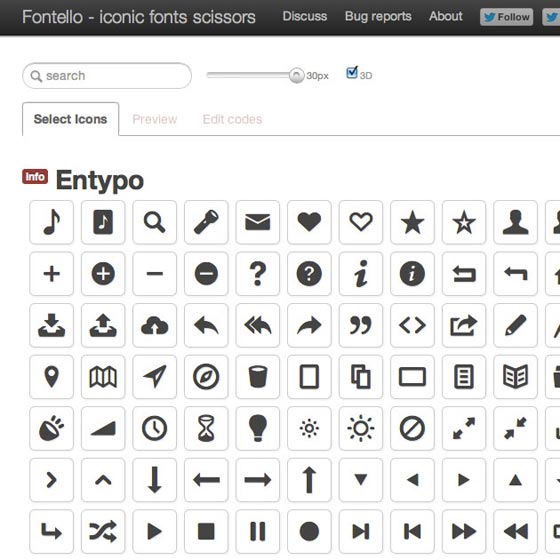Pick the magnifying glass search icon
Image resolution: width=560 pixels, height=560 pixels.
point(154,222)
